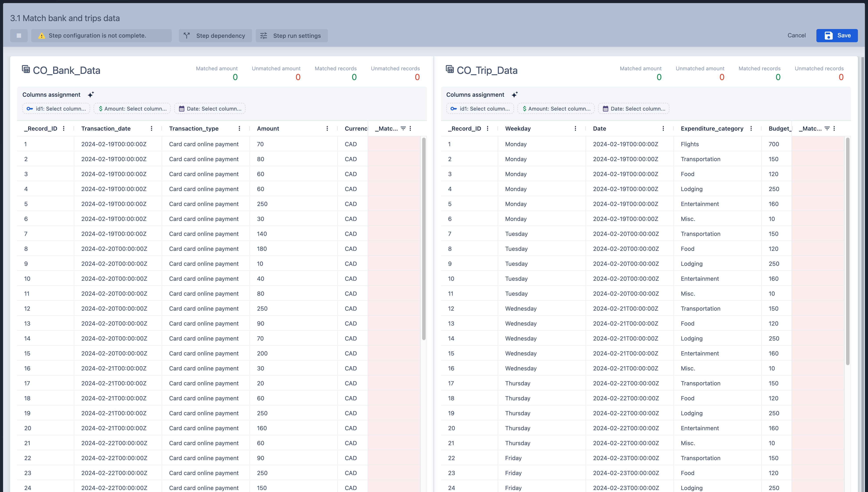This screenshot has height=492, width=868.
Task: Open Expenditure_category column three-dot menu
Action: [x=751, y=128]
